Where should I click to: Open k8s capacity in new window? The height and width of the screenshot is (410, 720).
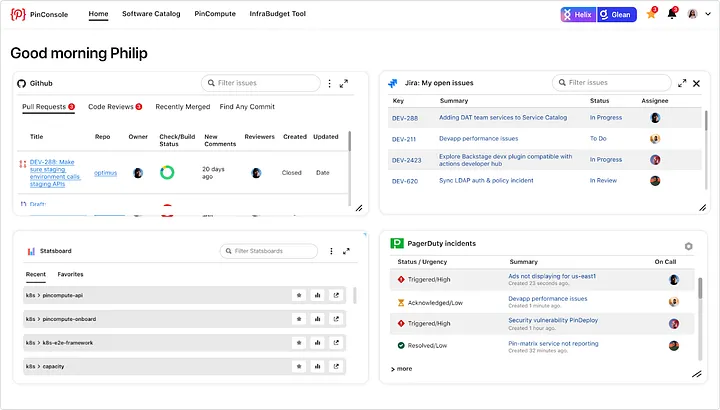click(x=336, y=366)
